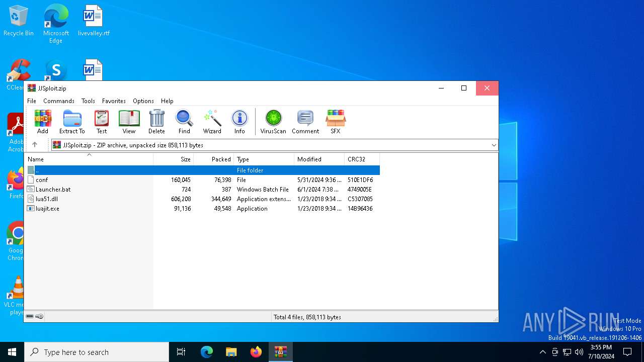This screenshot has width=644, height=362.
Task: Show hidden system tray icons
Action: click(542, 352)
